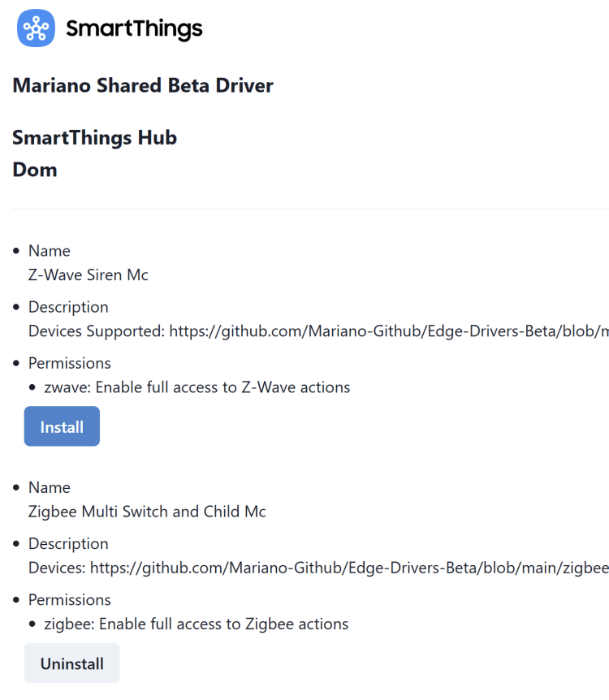Click the Description label for Zigbee Multi Switch
Screen dimensions: 609x700
click(68, 543)
